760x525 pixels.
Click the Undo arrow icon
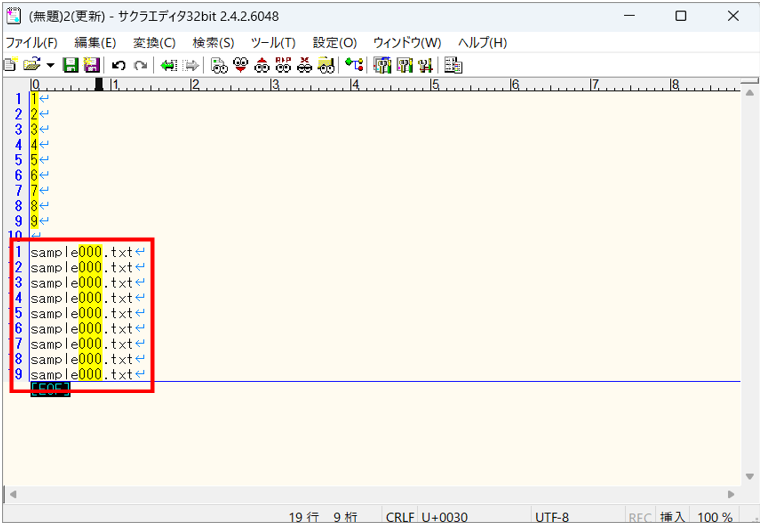[118, 65]
